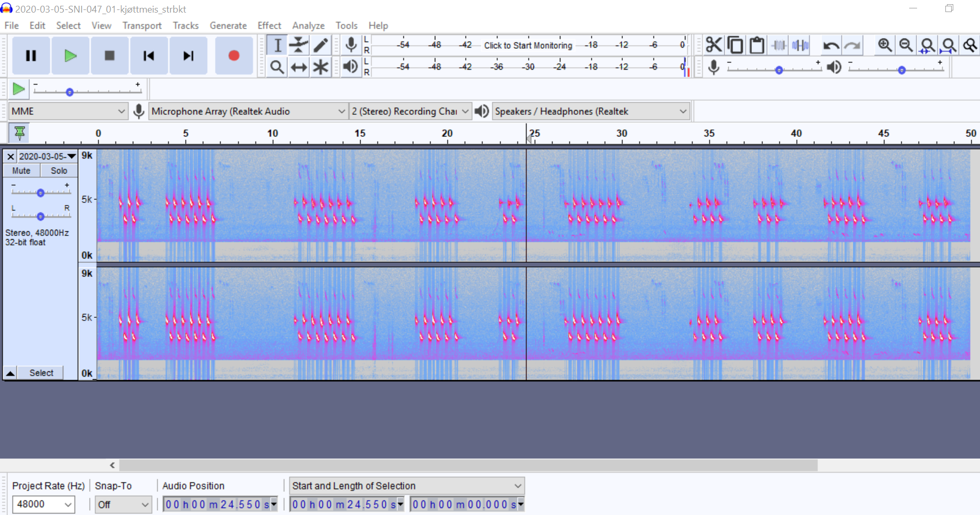Open the Effect menu
980x515 pixels.
tap(269, 25)
